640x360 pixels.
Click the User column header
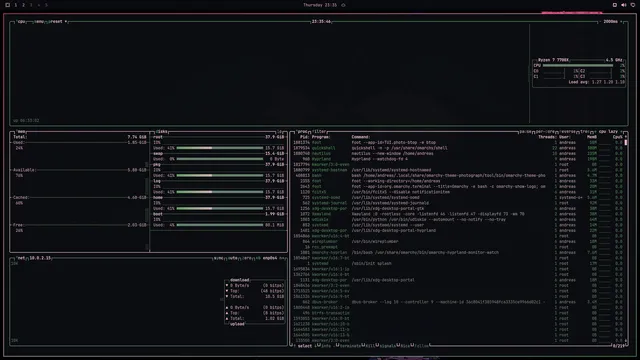pos(565,137)
